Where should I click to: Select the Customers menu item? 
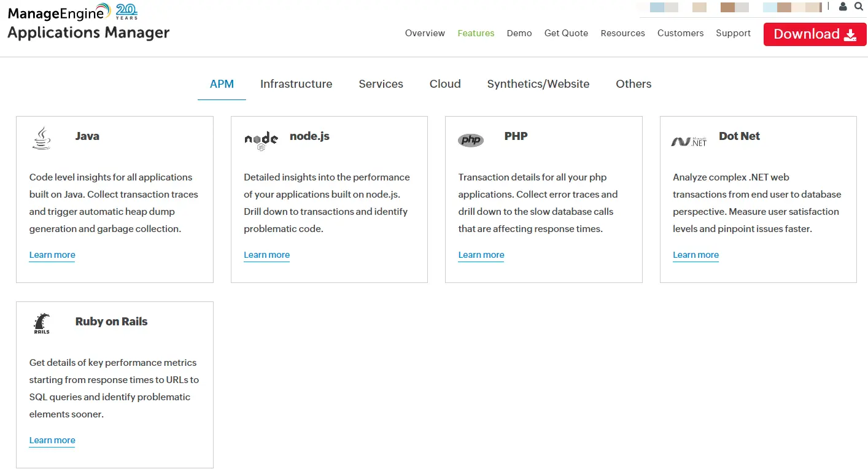pyautogui.click(x=680, y=33)
